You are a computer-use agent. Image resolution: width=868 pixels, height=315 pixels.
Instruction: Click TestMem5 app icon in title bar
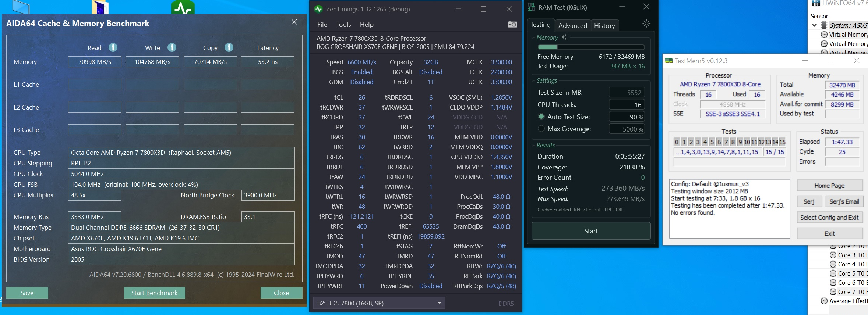tap(669, 61)
